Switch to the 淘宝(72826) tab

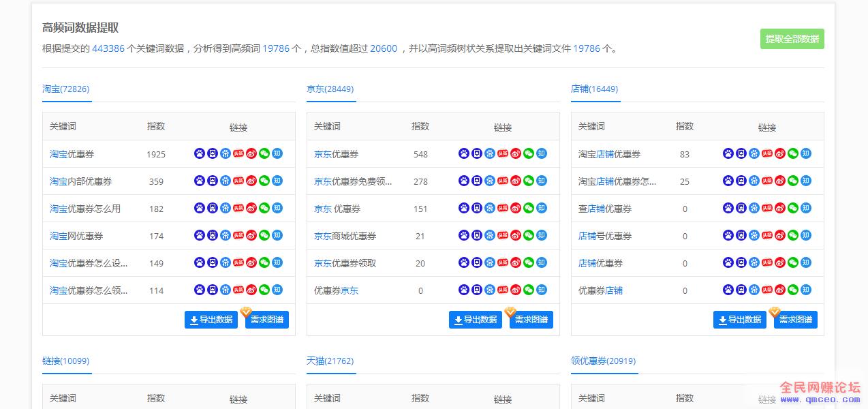pyautogui.click(x=66, y=89)
